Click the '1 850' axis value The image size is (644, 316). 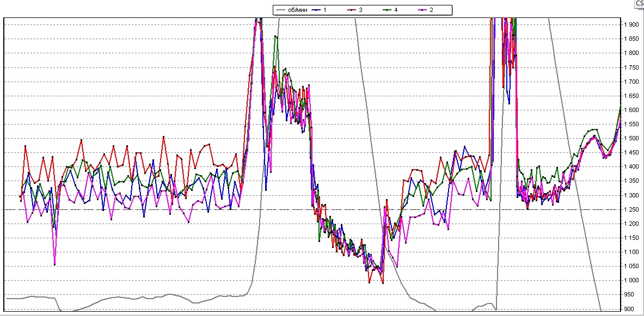[x=631, y=39]
